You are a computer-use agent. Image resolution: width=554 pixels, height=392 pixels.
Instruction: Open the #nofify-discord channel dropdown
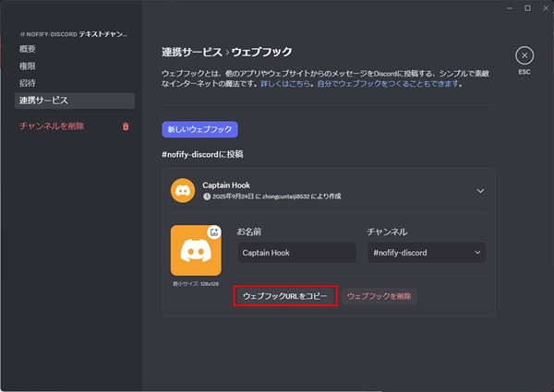tap(427, 253)
